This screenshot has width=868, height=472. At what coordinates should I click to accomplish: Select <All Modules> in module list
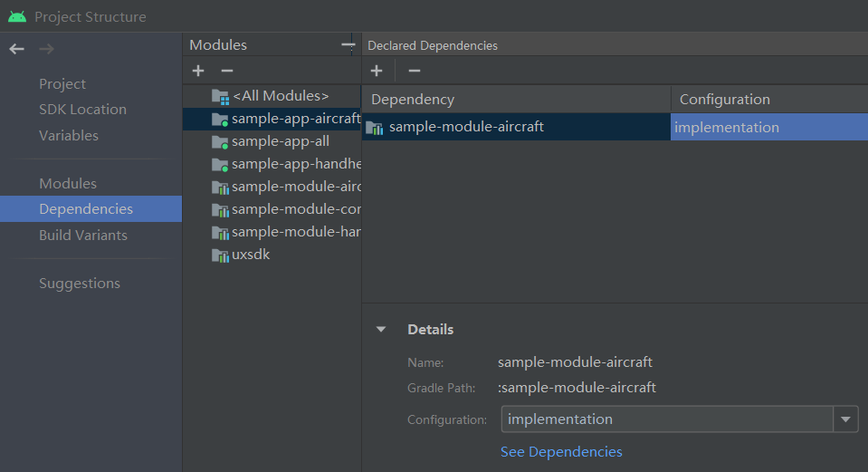pyautogui.click(x=280, y=95)
